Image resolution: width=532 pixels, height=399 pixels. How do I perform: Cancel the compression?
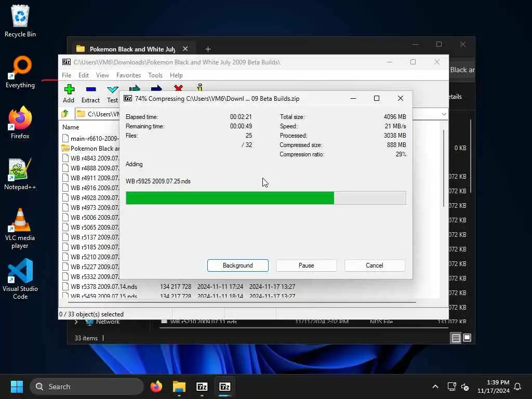pyautogui.click(x=375, y=265)
